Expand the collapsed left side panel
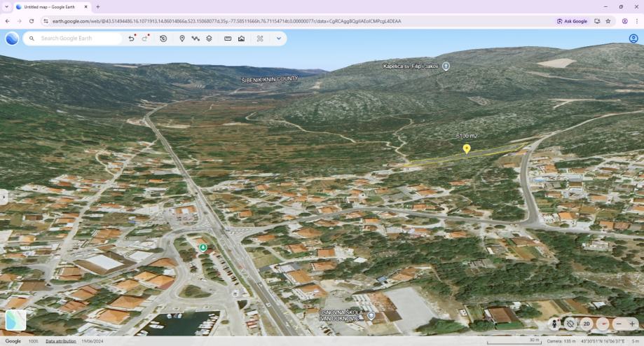 click(x=4, y=198)
